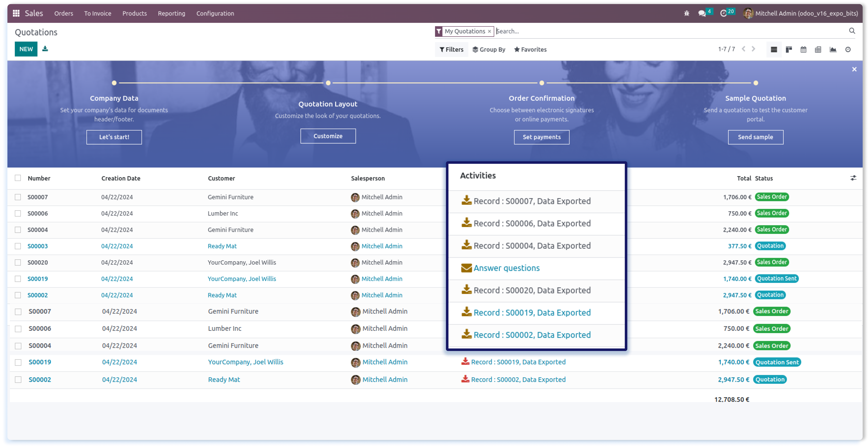This screenshot has width=868, height=447.
Task: Click the Let's start! button
Action: coord(114,137)
